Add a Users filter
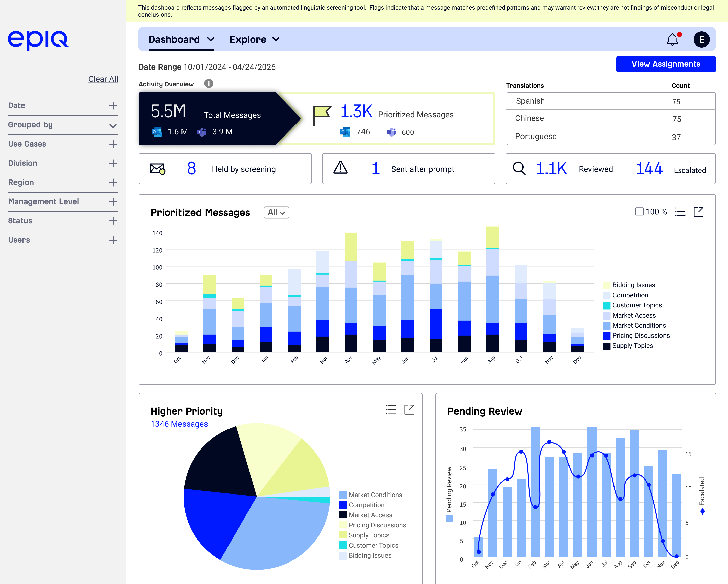Screen dimensions: 728x584 click(113, 240)
